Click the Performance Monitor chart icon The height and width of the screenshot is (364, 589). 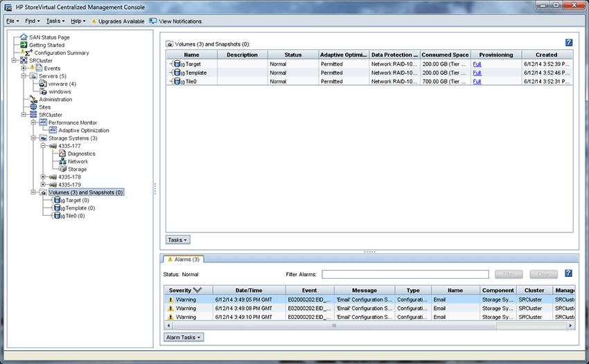(x=43, y=122)
